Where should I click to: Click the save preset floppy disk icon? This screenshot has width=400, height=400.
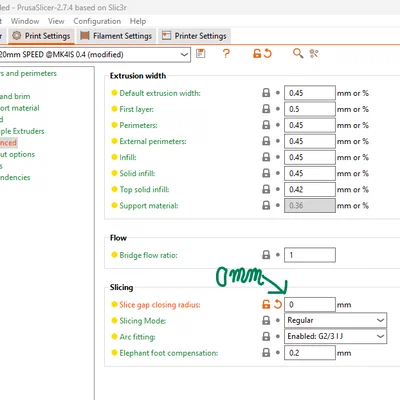200,53
